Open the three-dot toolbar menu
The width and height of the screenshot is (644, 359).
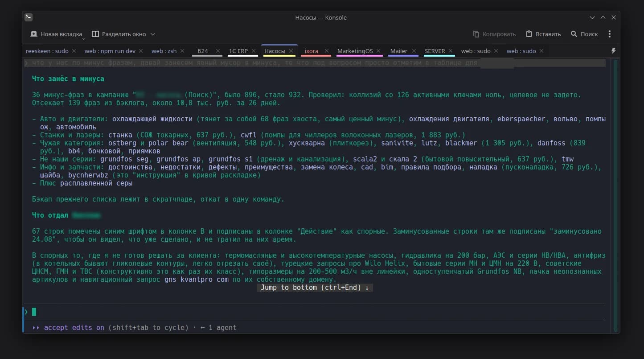coord(609,34)
